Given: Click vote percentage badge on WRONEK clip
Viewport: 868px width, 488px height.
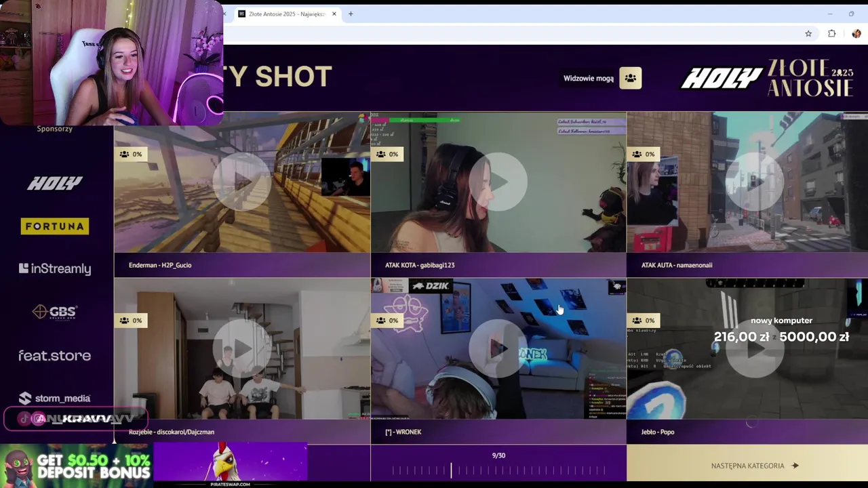Looking at the screenshot, I should click(x=387, y=320).
